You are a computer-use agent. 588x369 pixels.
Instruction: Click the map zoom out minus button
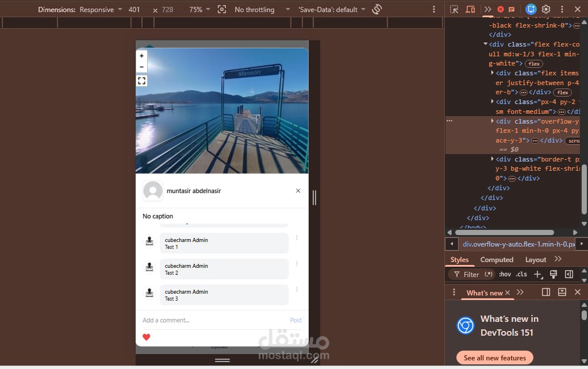141,67
